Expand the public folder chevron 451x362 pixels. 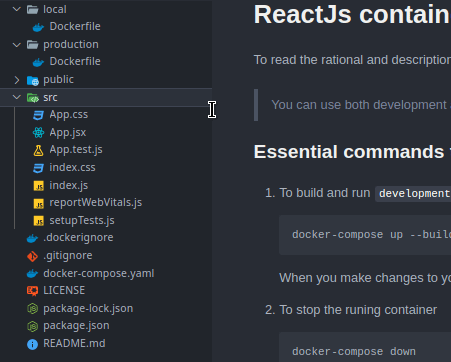point(16,80)
